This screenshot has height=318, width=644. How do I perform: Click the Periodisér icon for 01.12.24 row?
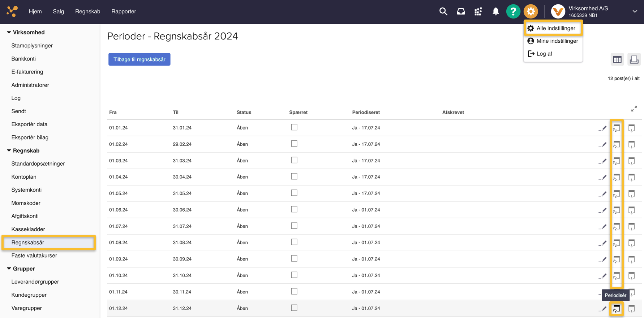pos(617,309)
